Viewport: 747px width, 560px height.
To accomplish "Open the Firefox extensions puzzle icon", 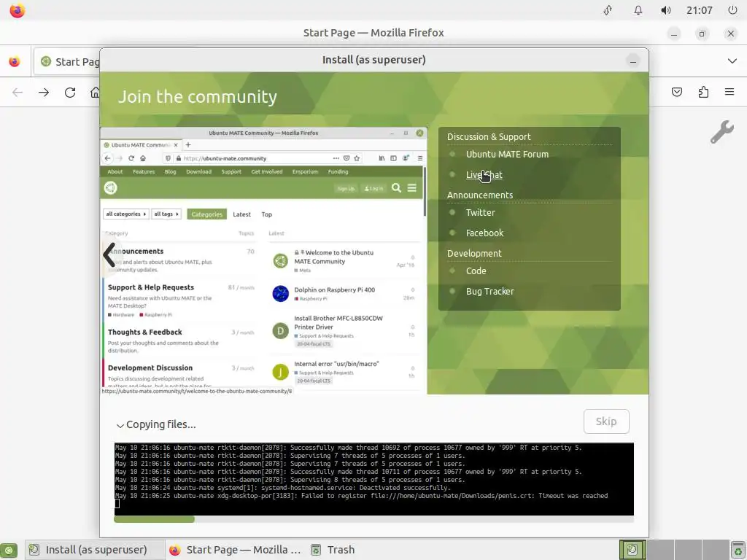I will pyautogui.click(x=703, y=92).
